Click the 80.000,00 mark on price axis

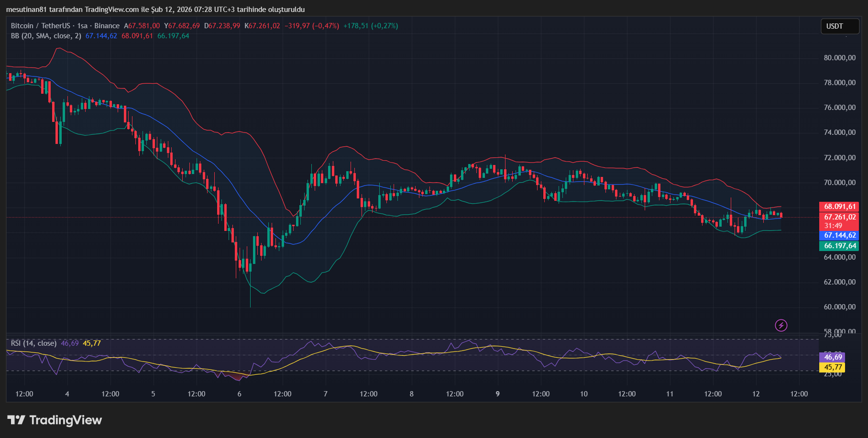click(839, 58)
